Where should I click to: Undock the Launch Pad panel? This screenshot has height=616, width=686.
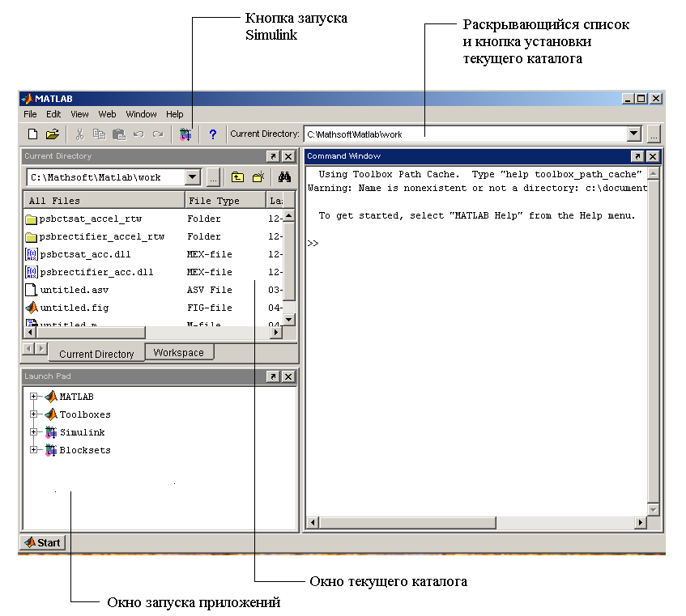coord(273,376)
